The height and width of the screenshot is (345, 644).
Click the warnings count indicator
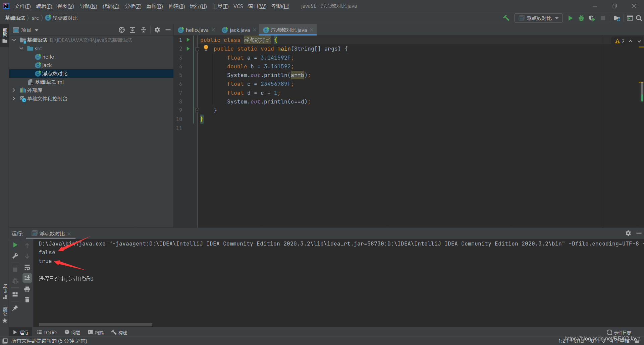pos(620,41)
